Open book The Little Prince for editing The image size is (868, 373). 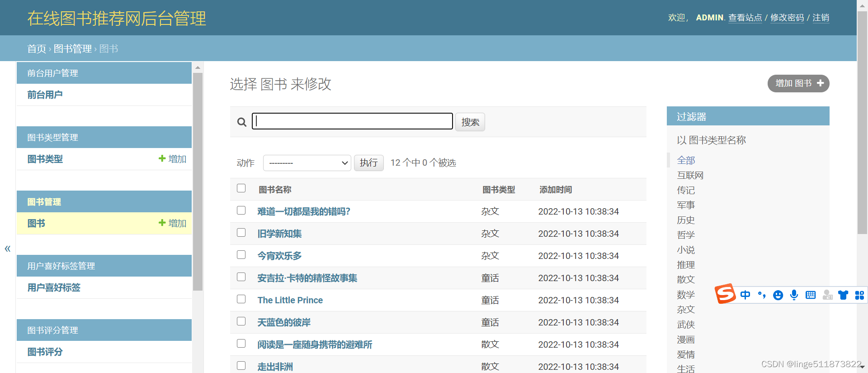pos(290,300)
